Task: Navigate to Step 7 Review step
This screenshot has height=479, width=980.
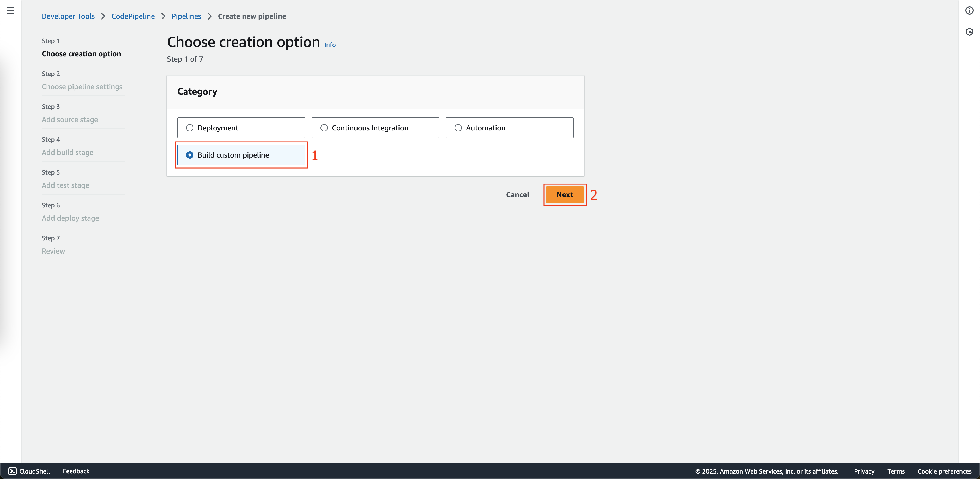Action: tap(53, 251)
